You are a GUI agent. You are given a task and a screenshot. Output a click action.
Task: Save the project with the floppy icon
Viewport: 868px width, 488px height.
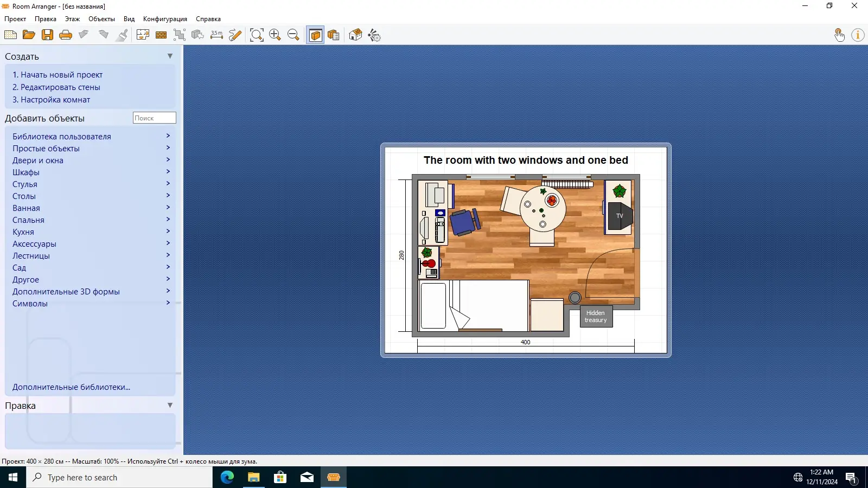coord(47,35)
